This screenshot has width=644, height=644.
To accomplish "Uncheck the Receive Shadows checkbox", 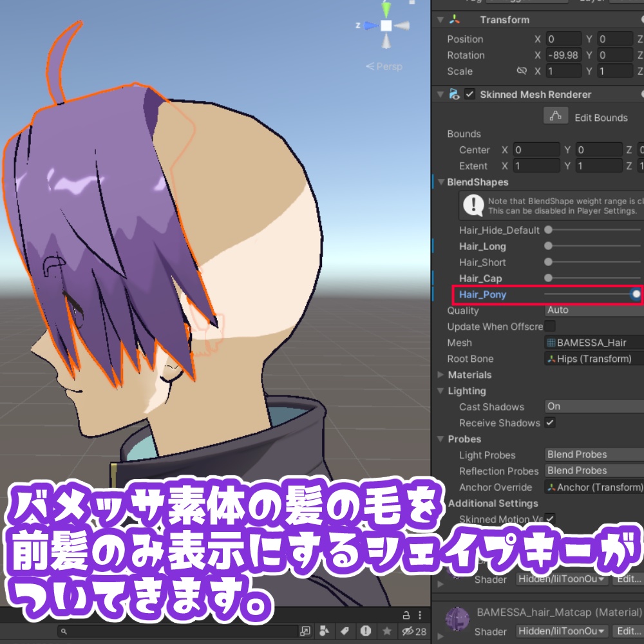I will coord(549,423).
